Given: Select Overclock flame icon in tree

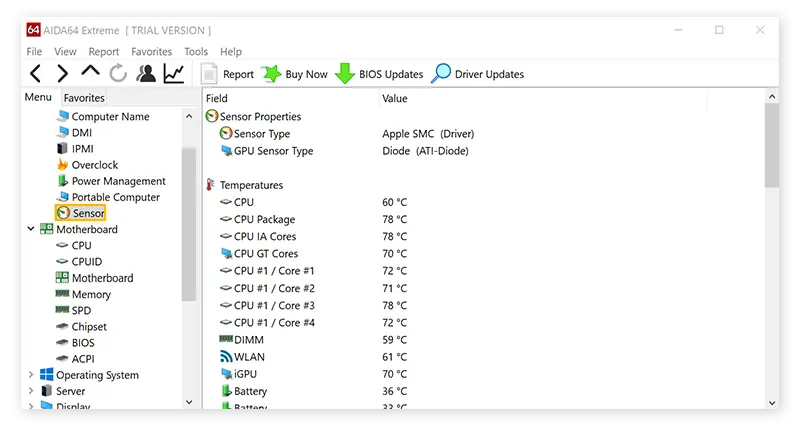Looking at the screenshot, I should pyautogui.click(x=62, y=164).
